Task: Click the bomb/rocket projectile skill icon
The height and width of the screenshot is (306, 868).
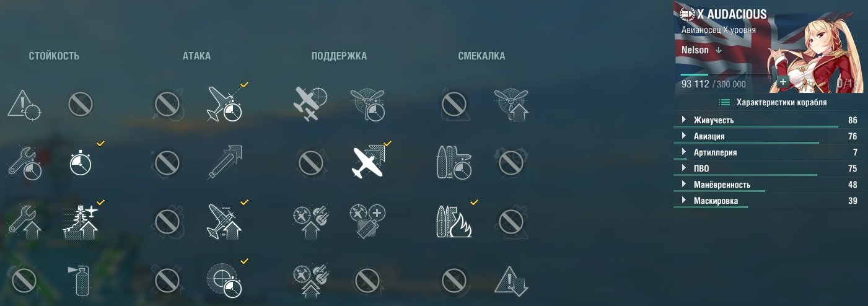Action: (224, 163)
